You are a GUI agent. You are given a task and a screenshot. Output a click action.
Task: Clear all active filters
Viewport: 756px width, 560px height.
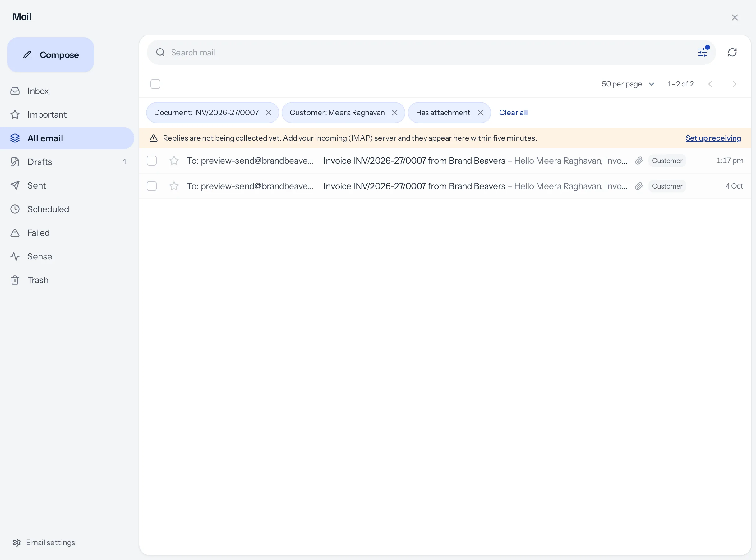click(513, 113)
